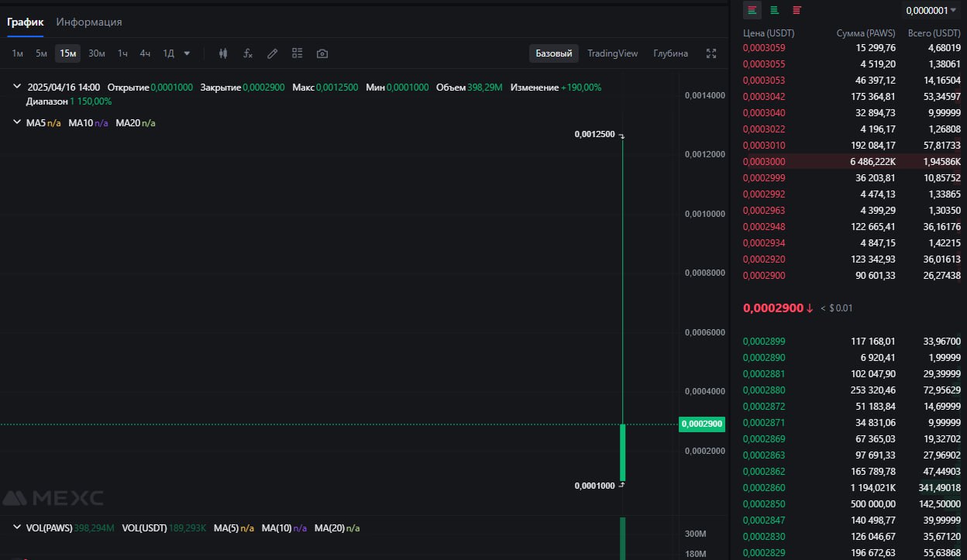Image resolution: width=967 pixels, height=560 pixels.
Task: Click the Цена (USDT) column header
Action: [769, 33]
